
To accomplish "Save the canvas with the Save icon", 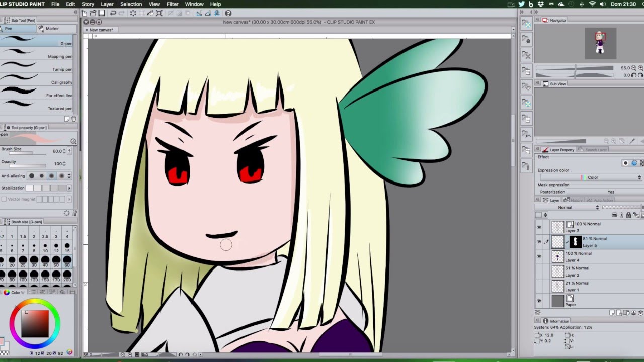I will (x=101, y=13).
